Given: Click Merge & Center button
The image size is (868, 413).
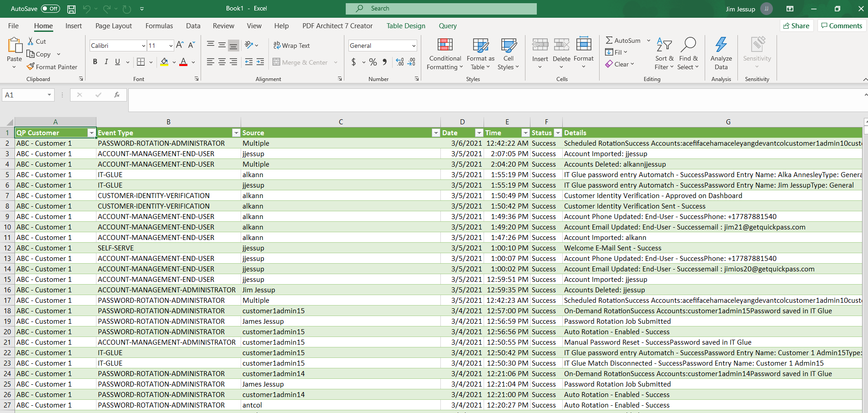Looking at the screenshot, I should click(301, 62).
